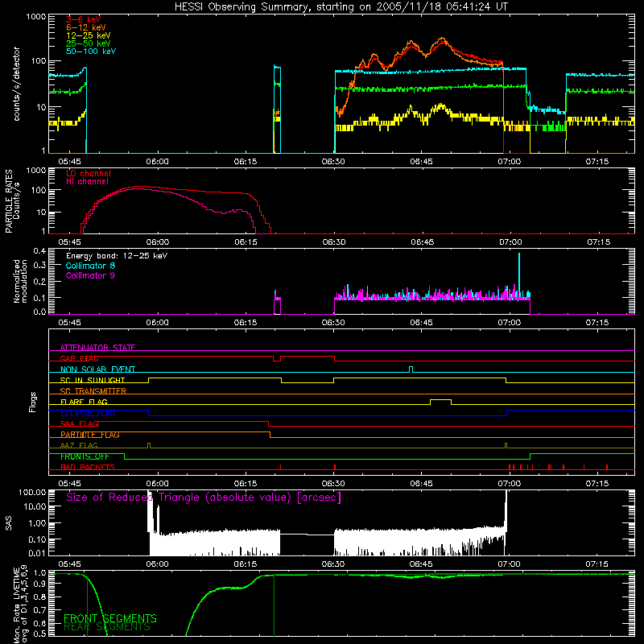
Task: Click the '06:45' tick under count-rate panel
Action: (421, 162)
